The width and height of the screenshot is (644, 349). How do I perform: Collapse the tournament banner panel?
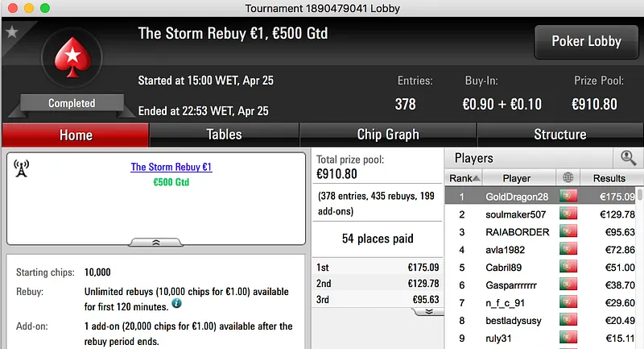pos(156,241)
